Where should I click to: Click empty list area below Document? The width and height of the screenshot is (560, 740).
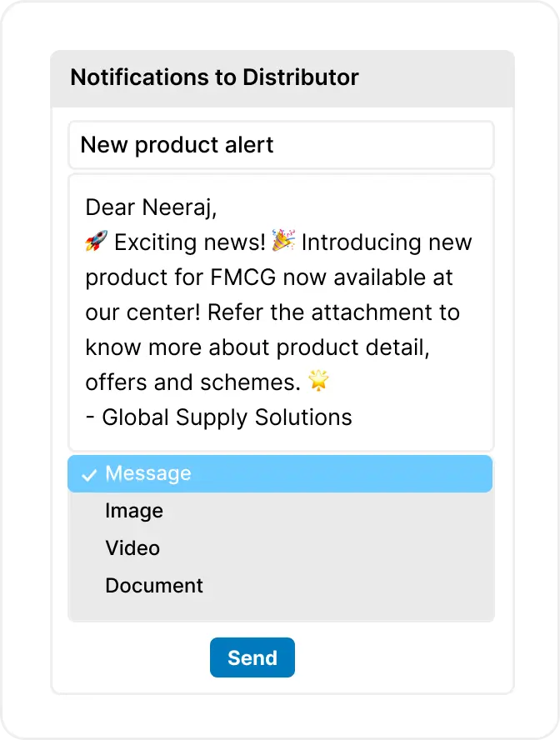pyautogui.click(x=281, y=611)
